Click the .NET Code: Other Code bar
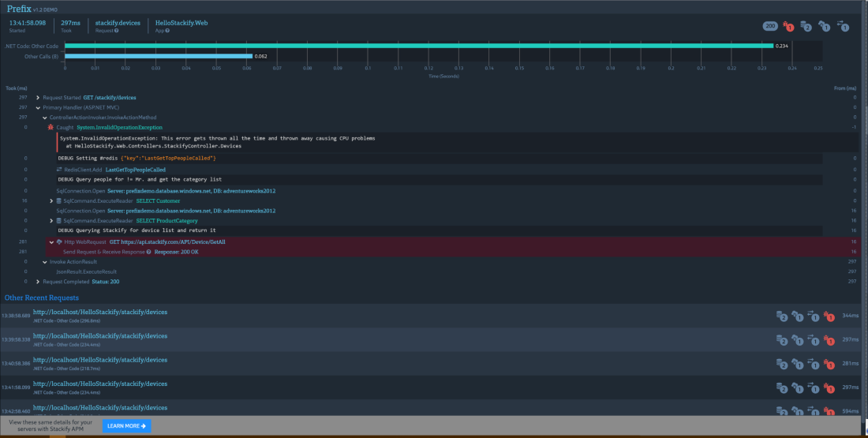The width and height of the screenshot is (868, 438). (419, 46)
